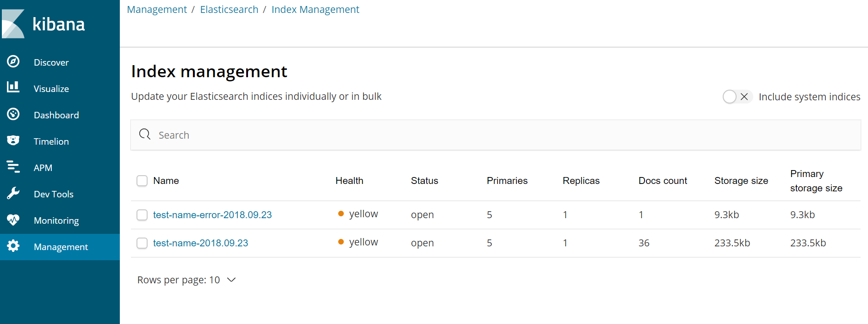Click the search magnifier icon
The image size is (868, 324).
(145, 134)
